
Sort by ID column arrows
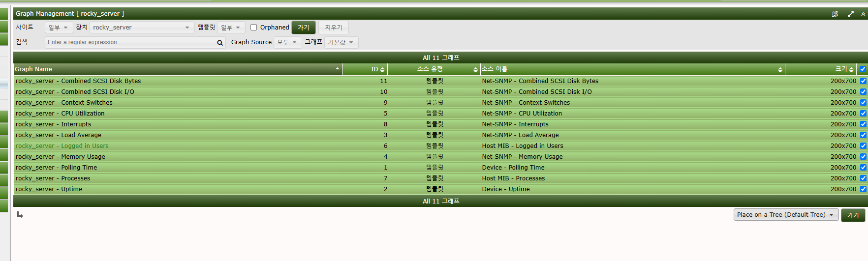click(382, 70)
